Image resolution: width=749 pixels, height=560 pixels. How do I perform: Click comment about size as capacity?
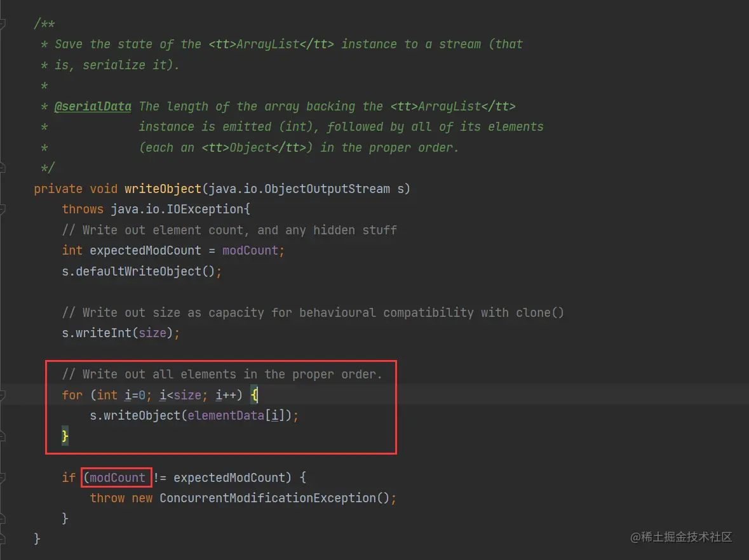coord(313,313)
